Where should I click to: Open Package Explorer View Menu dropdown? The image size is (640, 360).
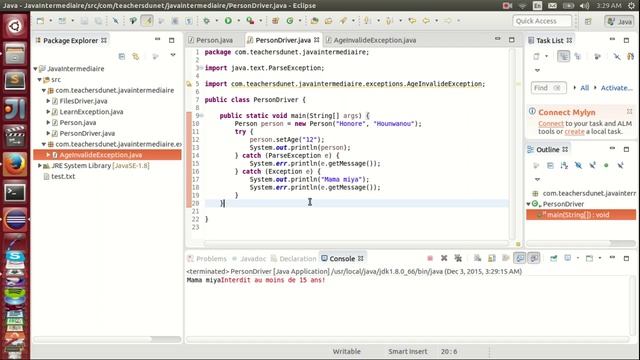coord(173,55)
